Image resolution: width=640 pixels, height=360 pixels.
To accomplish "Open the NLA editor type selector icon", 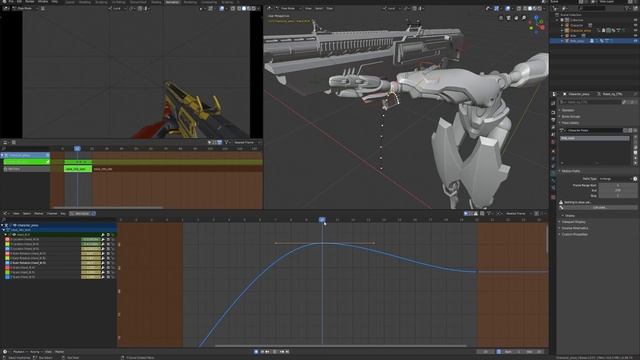I will coord(6,142).
